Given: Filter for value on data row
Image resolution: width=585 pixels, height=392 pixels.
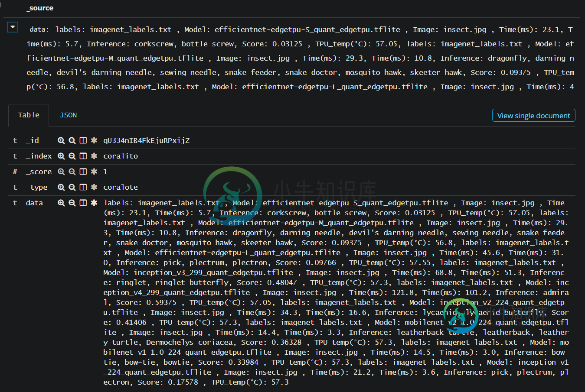Looking at the screenshot, I should pos(61,203).
